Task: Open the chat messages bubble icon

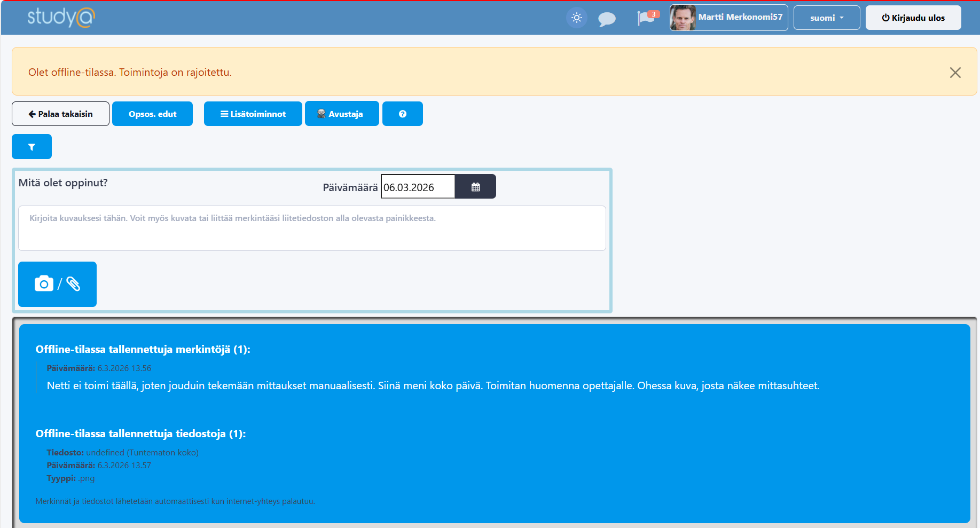Action: click(607, 19)
